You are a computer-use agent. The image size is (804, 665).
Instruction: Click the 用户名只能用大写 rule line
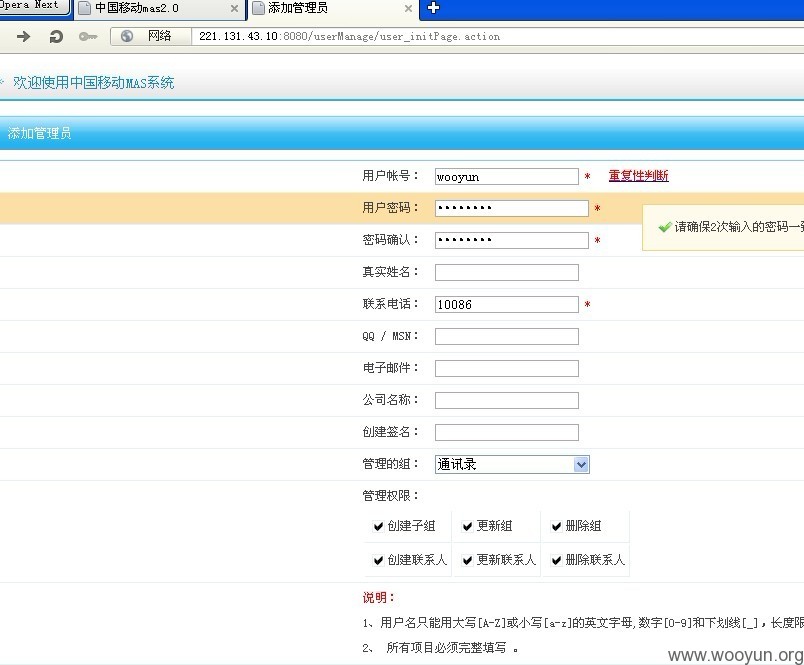tap(583, 623)
